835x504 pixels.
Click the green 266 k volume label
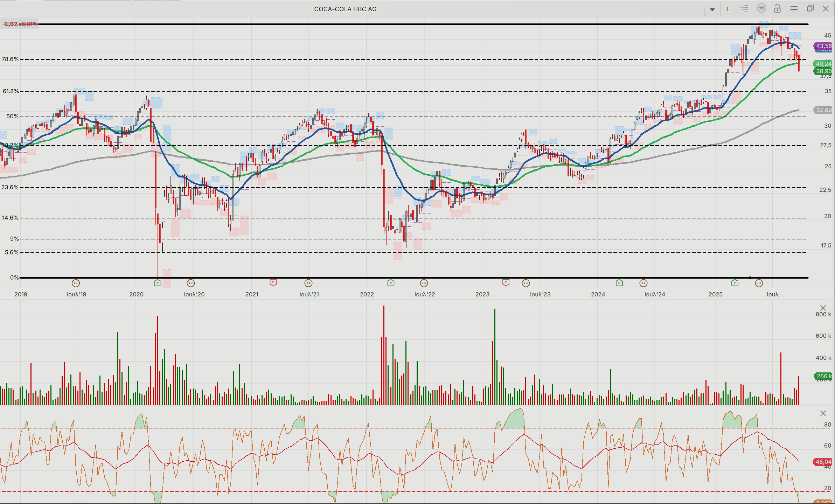point(822,376)
